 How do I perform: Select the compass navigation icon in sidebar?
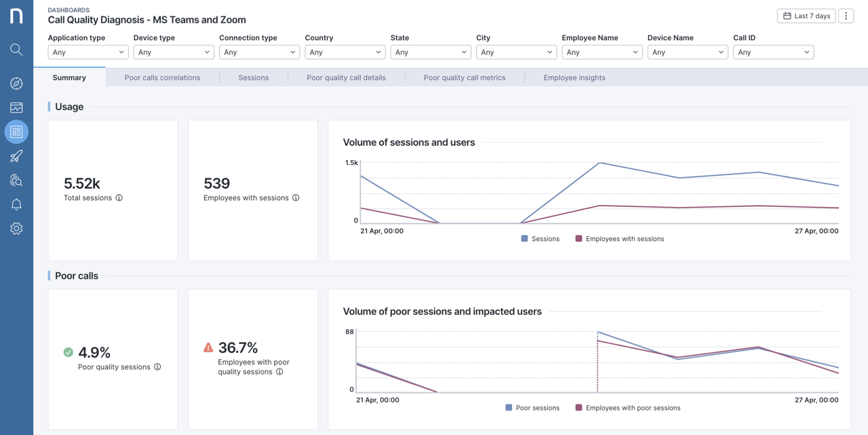pos(16,83)
